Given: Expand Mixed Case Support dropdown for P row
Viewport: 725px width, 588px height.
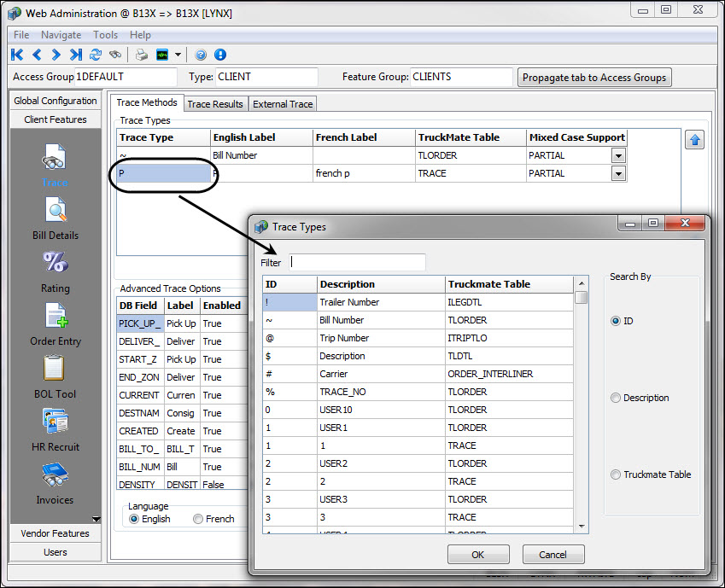Looking at the screenshot, I should pos(618,173).
